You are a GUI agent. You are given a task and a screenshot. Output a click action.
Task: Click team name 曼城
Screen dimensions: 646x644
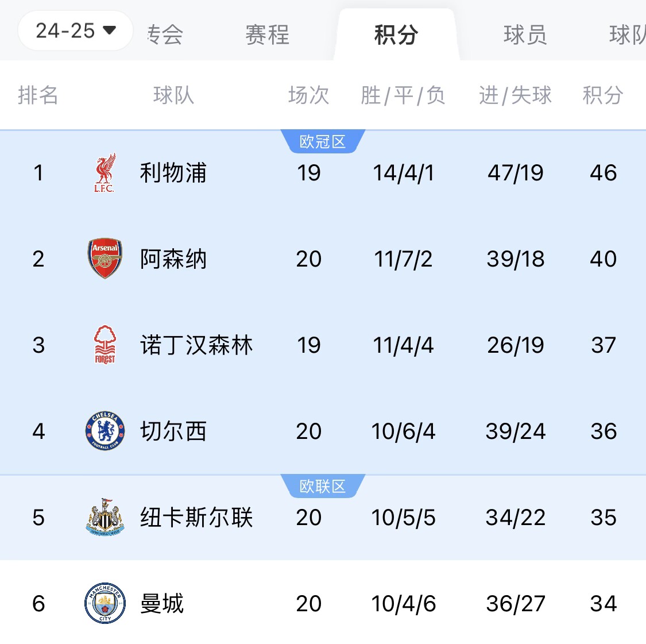pos(162,604)
